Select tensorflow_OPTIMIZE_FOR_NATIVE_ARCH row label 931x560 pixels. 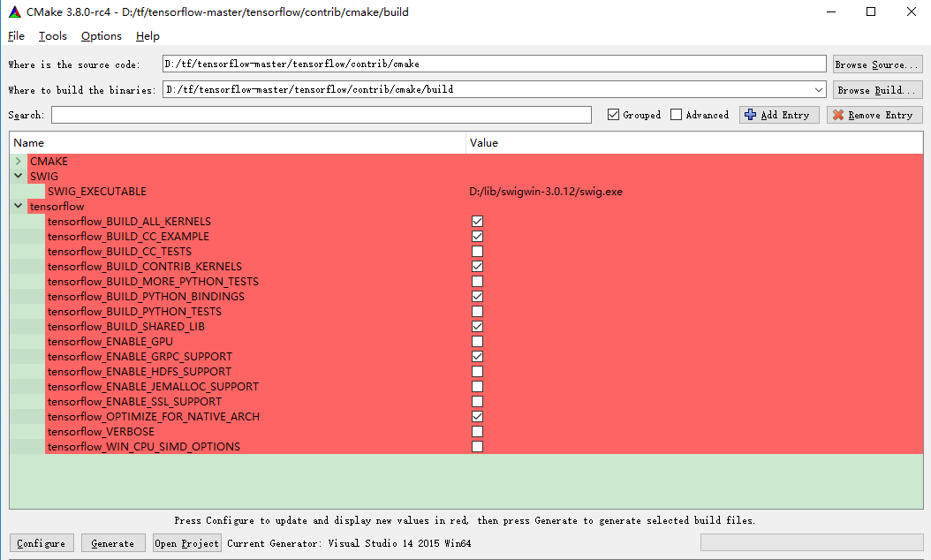[153, 416]
